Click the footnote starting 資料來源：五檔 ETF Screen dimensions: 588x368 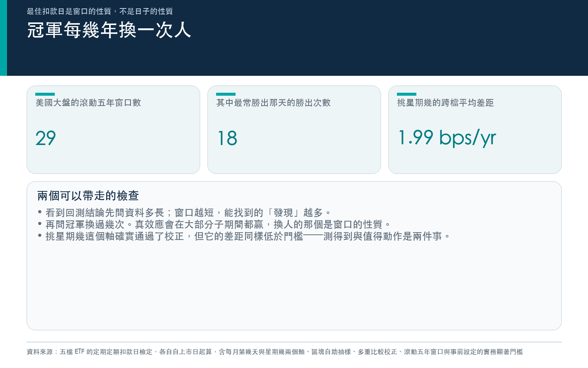(x=275, y=352)
